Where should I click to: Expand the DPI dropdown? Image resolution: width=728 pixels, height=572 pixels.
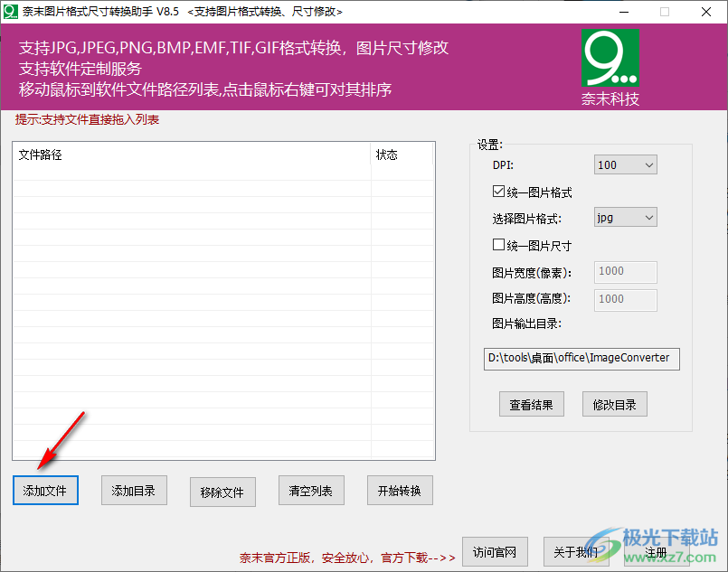coord(626,164)
